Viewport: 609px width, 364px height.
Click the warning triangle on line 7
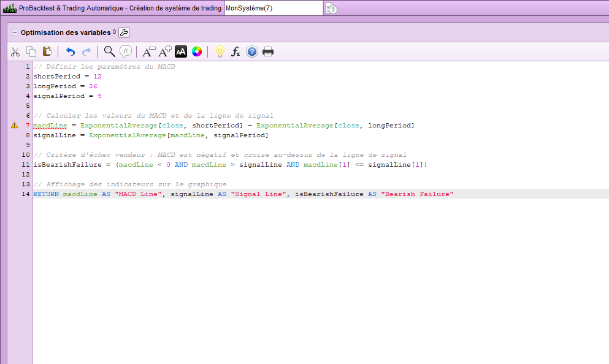(14, 125)
